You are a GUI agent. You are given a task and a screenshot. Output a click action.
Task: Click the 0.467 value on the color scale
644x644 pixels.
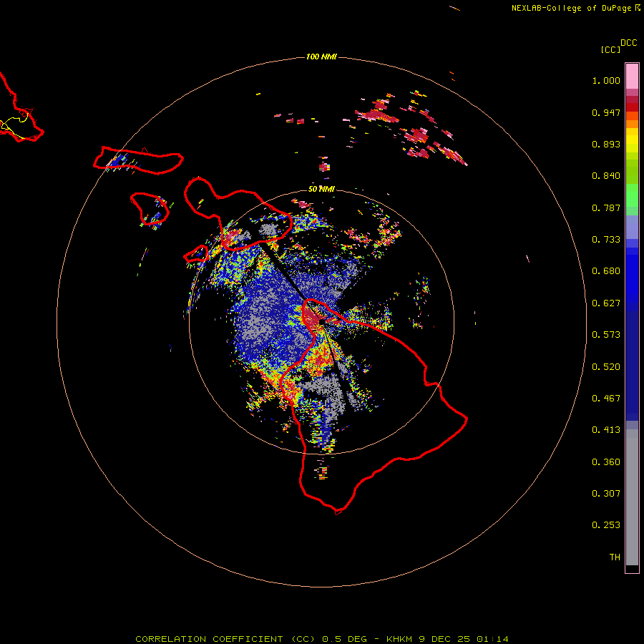[x=606, y=399]
